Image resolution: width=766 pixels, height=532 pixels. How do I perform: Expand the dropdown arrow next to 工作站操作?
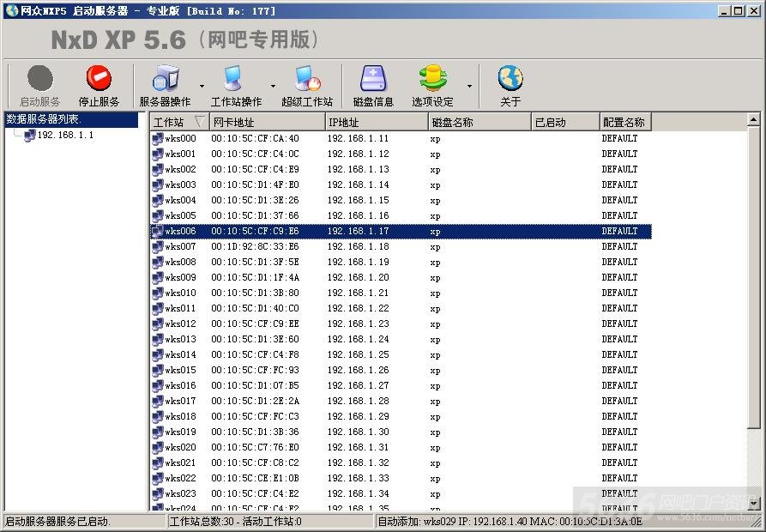point(273,87)
